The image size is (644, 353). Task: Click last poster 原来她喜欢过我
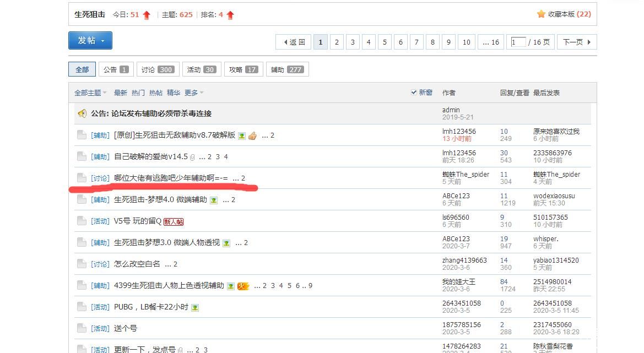click(556, 132)
